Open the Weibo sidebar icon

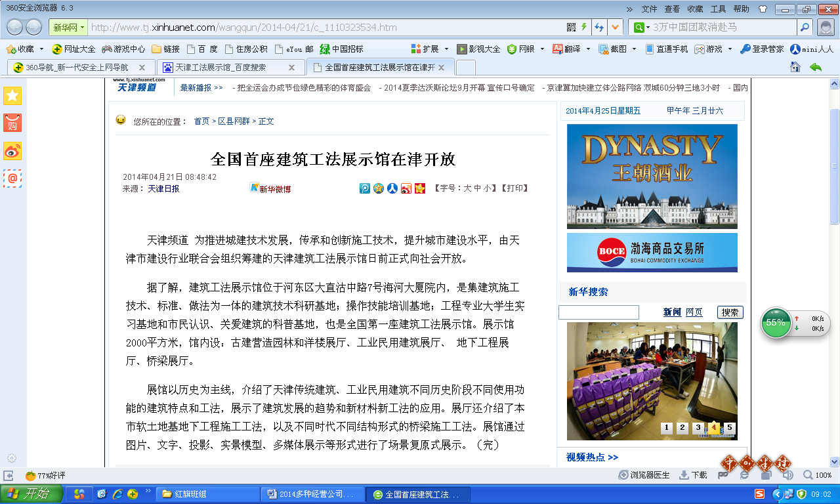coord(12,150)
